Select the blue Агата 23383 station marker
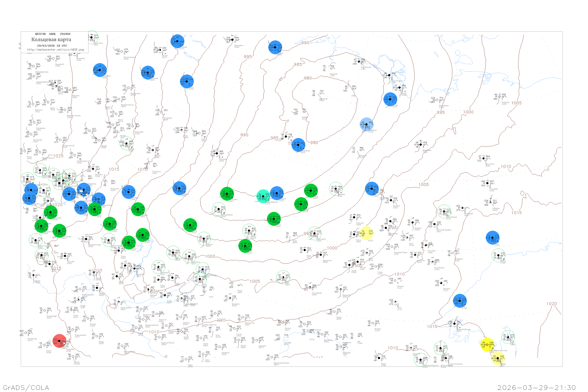Viewport: 588px width, 392px height. [187, 82]
